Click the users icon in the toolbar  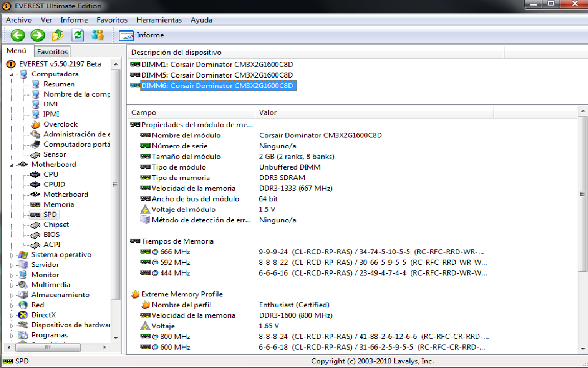(97, 35)
